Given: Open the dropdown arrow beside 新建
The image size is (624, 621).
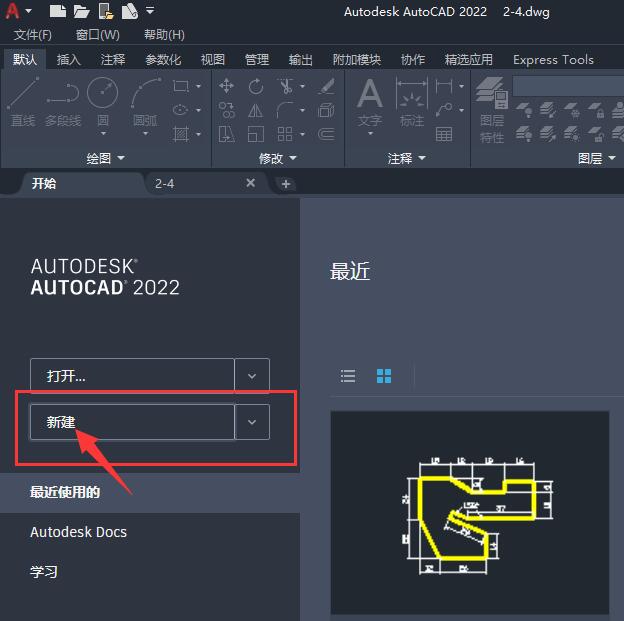Looking at the screenshot, I should (x=252, y=422).
